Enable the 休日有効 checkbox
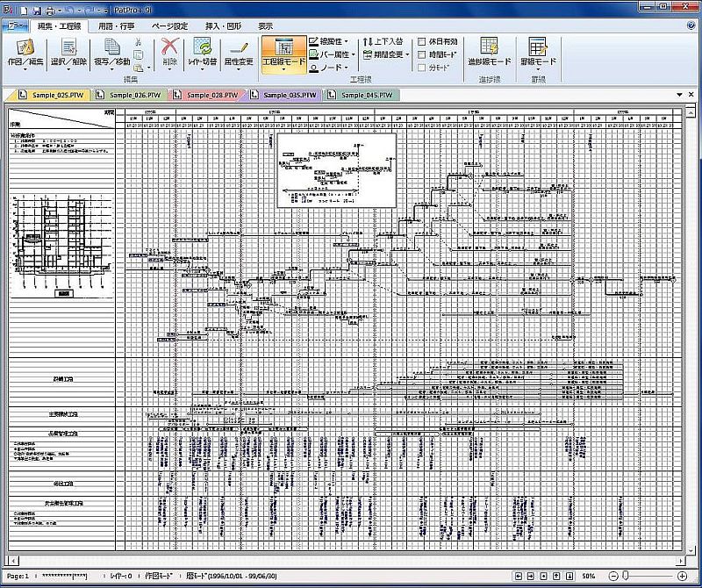The height and width of the screenshot is (588, 702). (x=423, y=41)
